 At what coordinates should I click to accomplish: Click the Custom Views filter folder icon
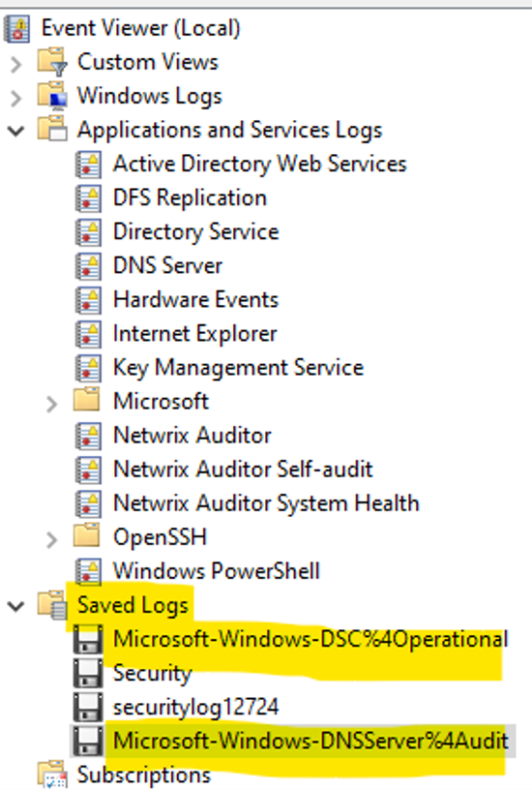[52, 62]
